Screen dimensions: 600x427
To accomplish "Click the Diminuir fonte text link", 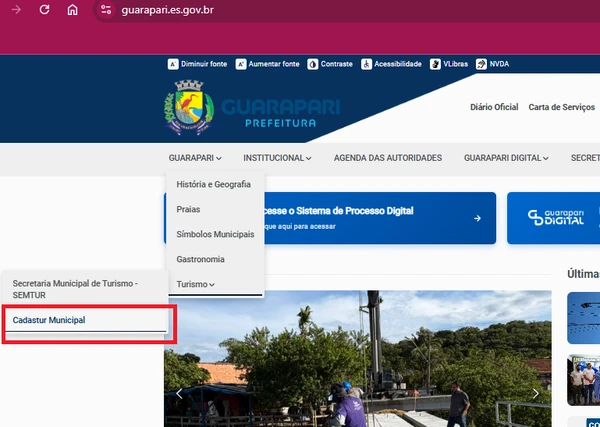I will (x=204, y=64).
